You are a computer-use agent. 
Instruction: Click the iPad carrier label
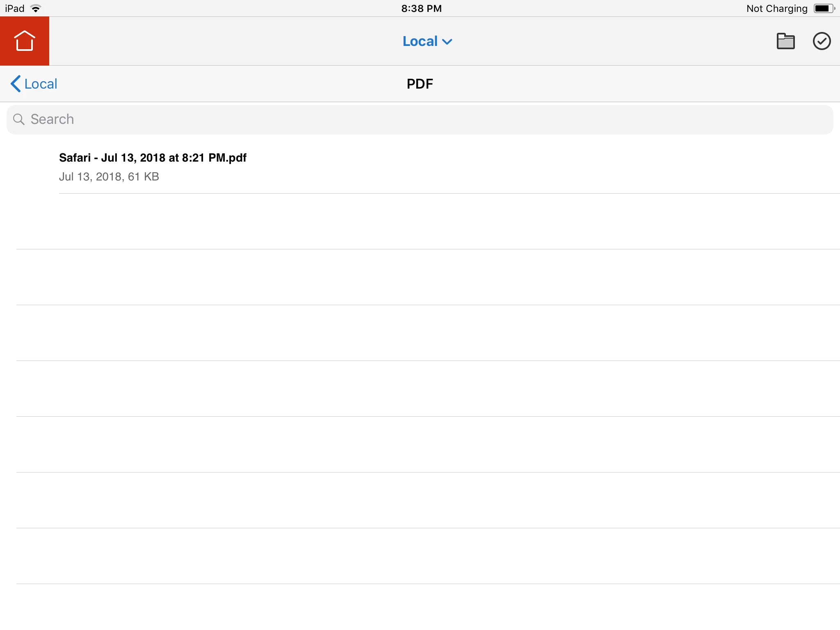pyautogui.click(x=15, y=9)
